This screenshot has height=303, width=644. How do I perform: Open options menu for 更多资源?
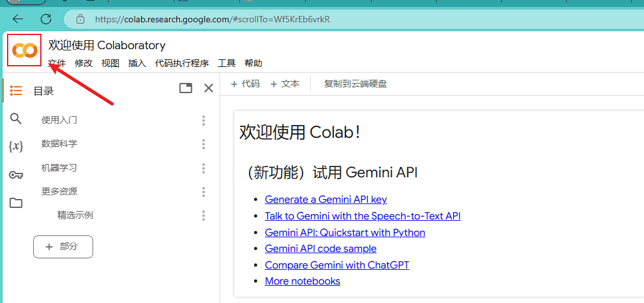204,192
